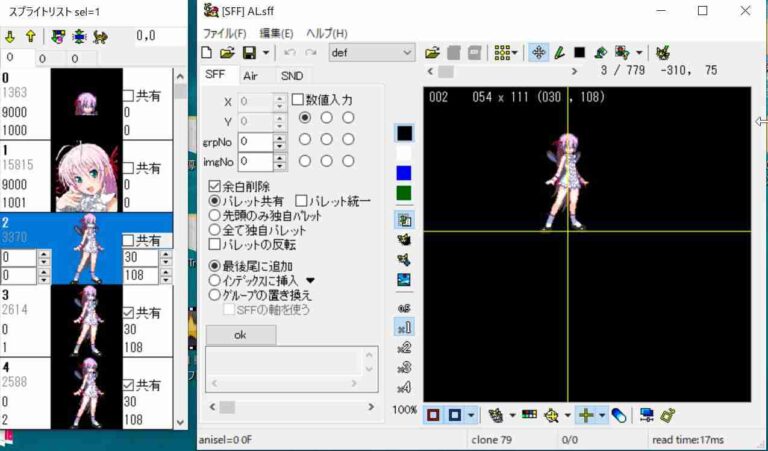768x451 pixels.
Task: Switch to the SND tab
Action: (292, 76)
